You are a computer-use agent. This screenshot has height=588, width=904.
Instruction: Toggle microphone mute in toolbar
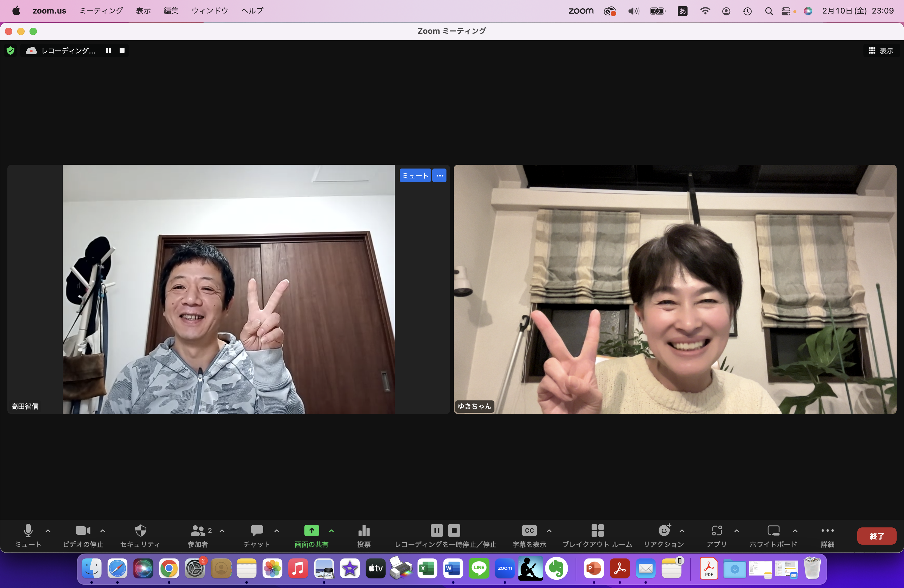click(28, 530)
